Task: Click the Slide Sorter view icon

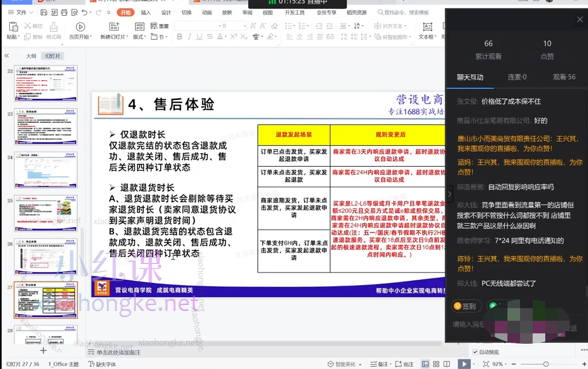Action: click(436, 364)
